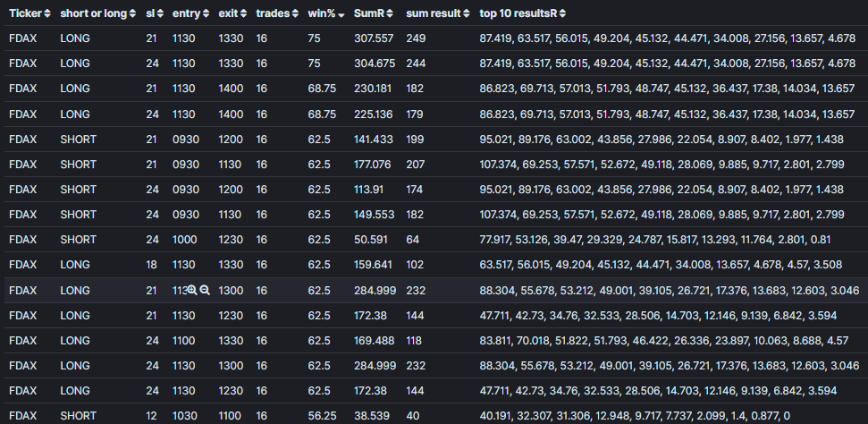868x424 pixels.
Task: Sort by the Ticker column arrows
Action: pyautogui.click(x=47, y=13)
